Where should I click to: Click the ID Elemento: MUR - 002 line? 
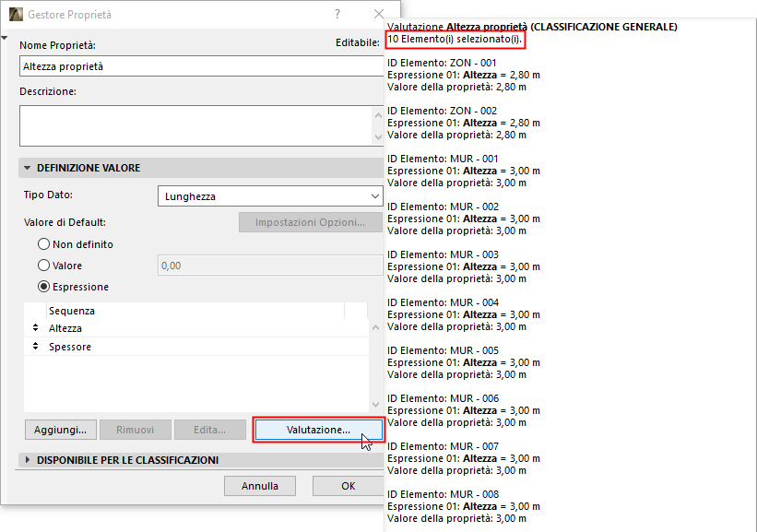click(x=443, y=207)
